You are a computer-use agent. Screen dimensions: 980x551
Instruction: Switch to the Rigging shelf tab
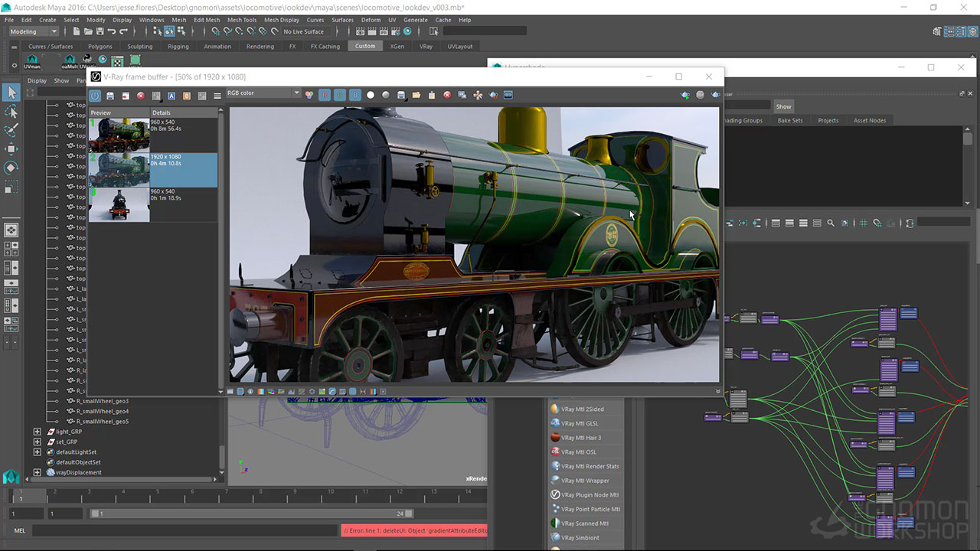coord(178,46)
